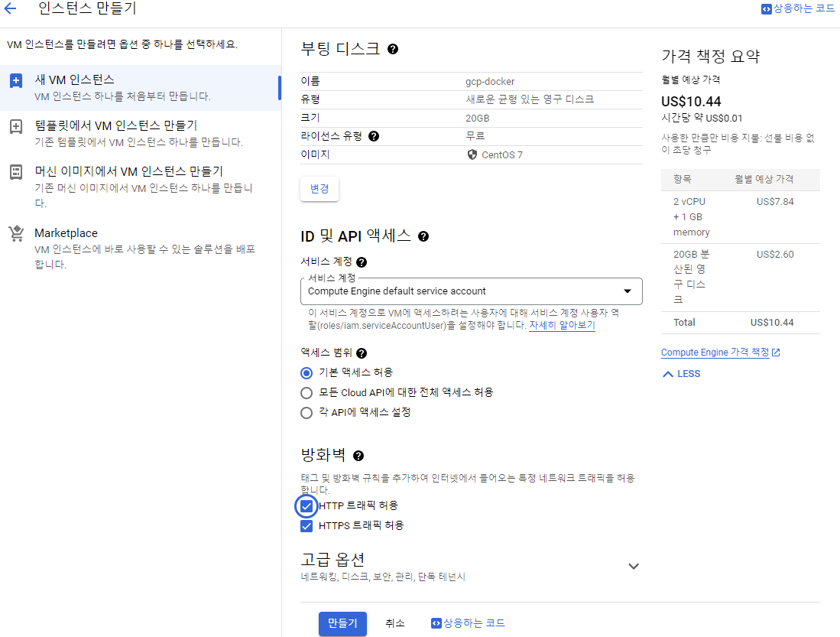Click the 취소 button

coord(395,623)
